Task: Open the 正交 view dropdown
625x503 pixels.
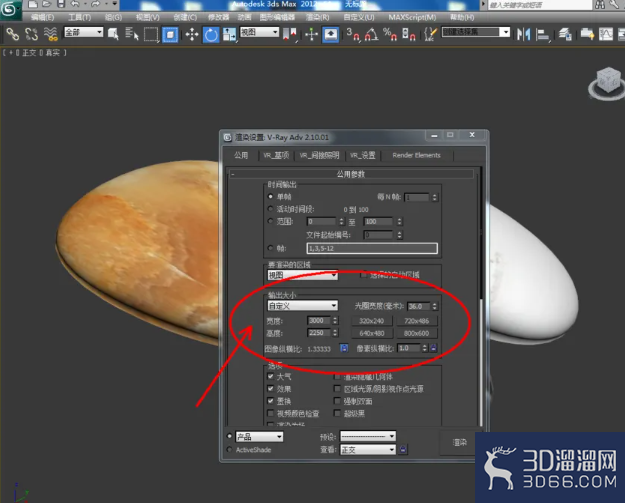Action: tap(368, 450)
